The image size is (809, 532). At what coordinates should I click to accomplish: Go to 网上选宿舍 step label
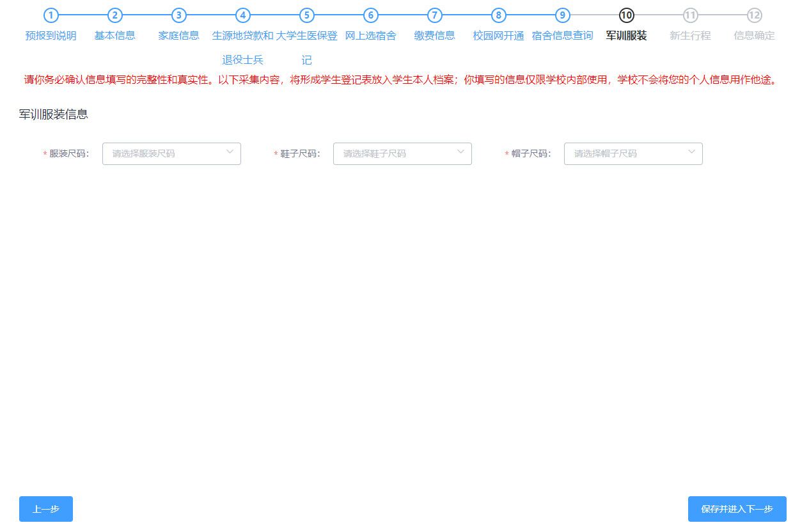point(371,36)
